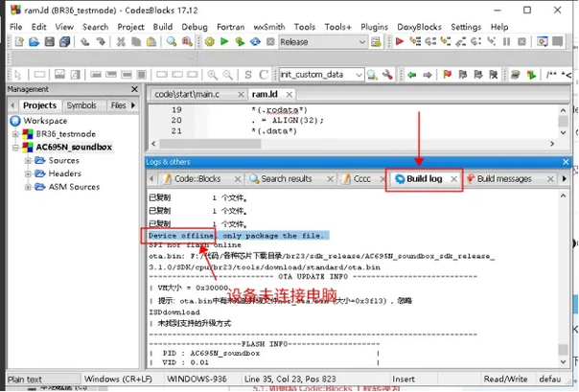Image resolution: width=579 pixels, height=392 pixels.
Task: Close the ram.ld editor tab
Action: tap(289, 95)
